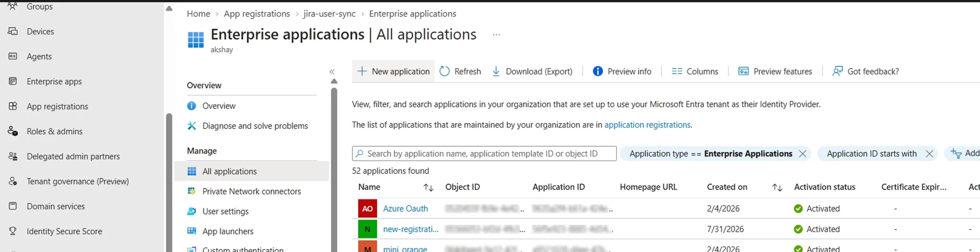Edit the Application type == Enterprise Applications filter
The image size is (980, 252).
(711, 154)
